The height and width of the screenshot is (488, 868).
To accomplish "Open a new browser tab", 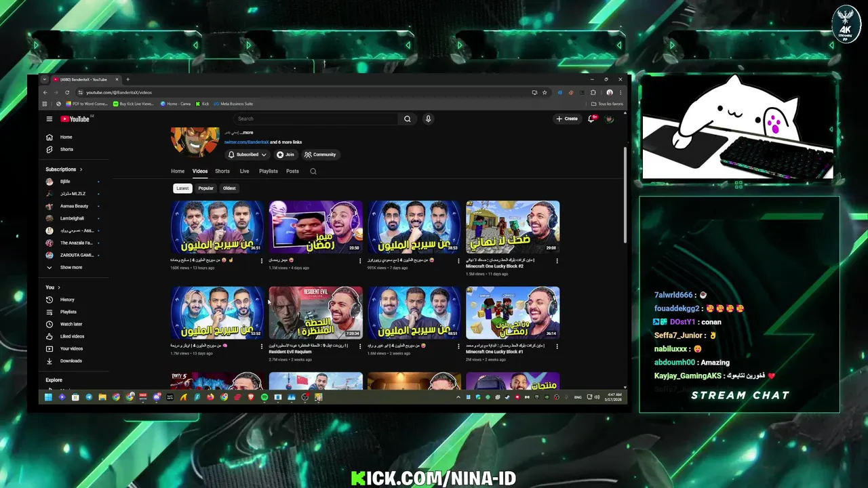I will click(127, 79).
